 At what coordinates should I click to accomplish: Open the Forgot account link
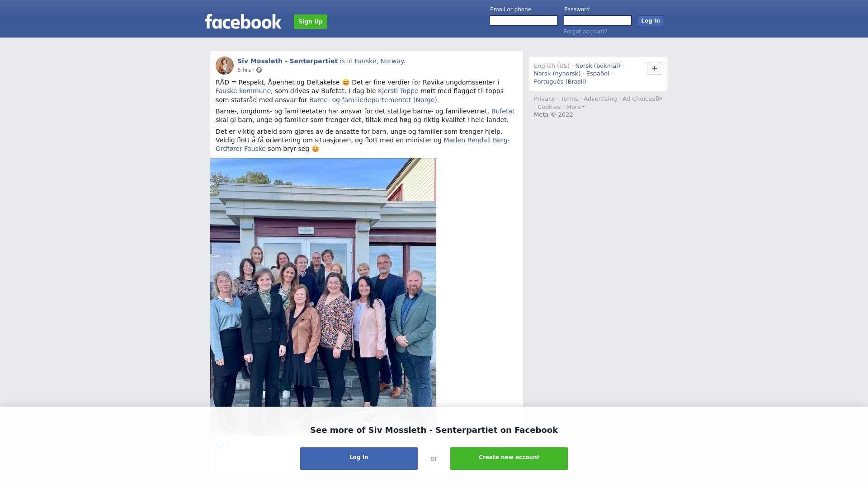[x=585, y=32]
